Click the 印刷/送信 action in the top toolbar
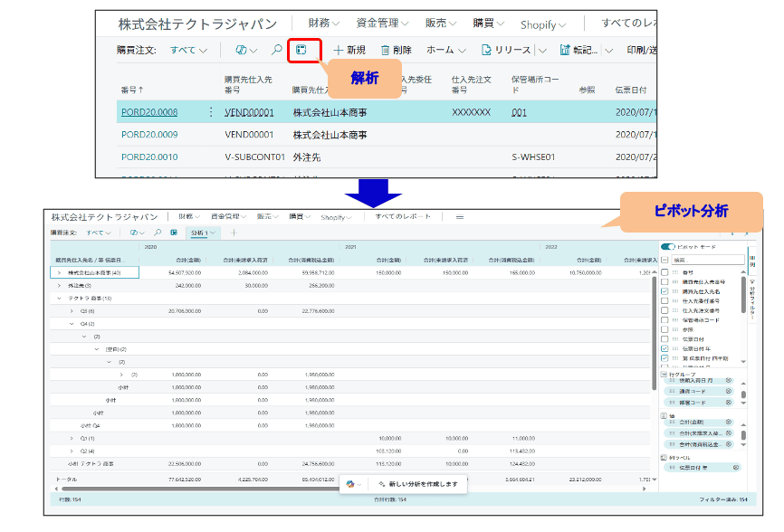784x532 pixels. pos(642,50)
